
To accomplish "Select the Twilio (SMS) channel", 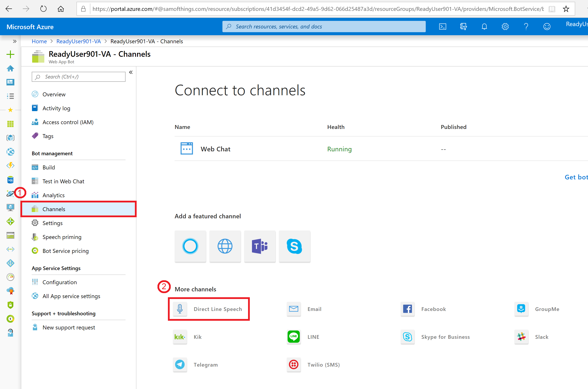I will coord(313,364).
